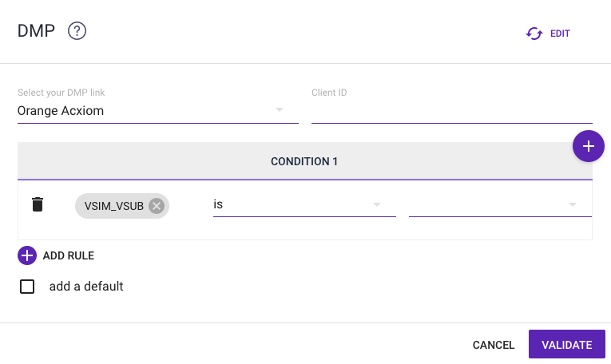Image resolution: width=611 pixels, height=364 pixels.
Task: Select the CONDITION 1 header tab
Action: click(304, 161)
